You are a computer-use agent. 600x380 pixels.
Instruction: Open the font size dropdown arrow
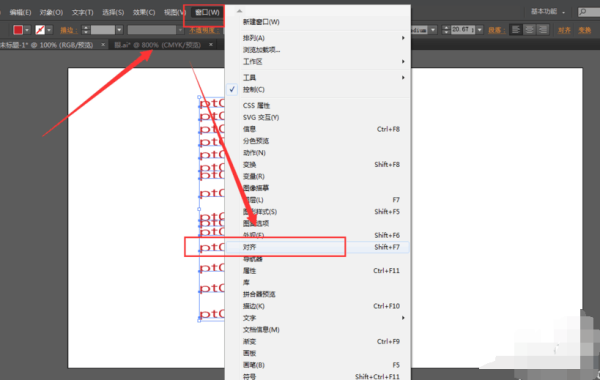tap(479, 30)
